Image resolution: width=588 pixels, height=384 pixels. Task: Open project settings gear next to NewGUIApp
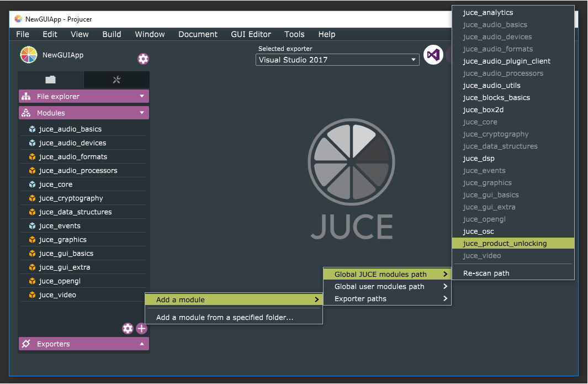[143, 59]
